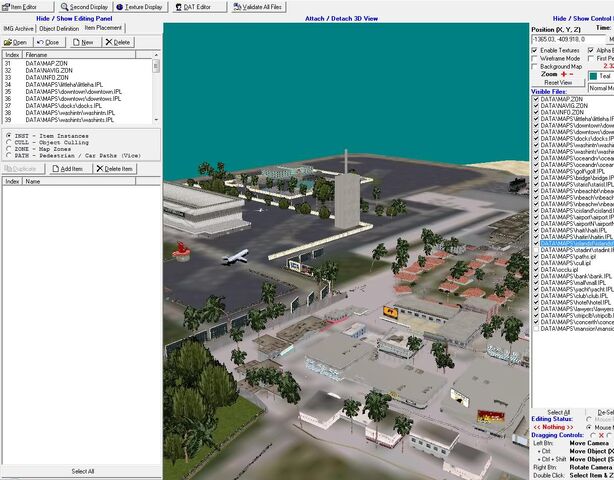Toggle Alpha checkbox next to Enable Textures
This screenshot has height=480, width=614.
[x=591, y=50]
